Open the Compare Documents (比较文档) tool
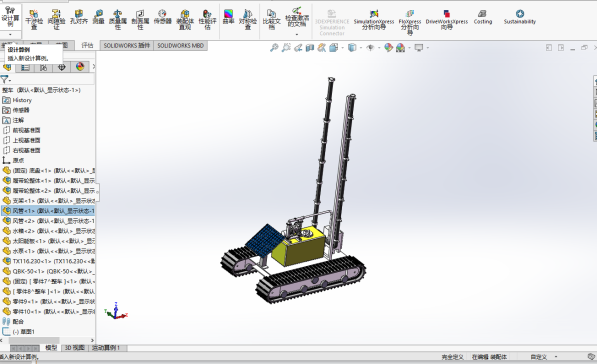Image resolution: width=597 pixels, height=364 pixels. tap(271, 19)
